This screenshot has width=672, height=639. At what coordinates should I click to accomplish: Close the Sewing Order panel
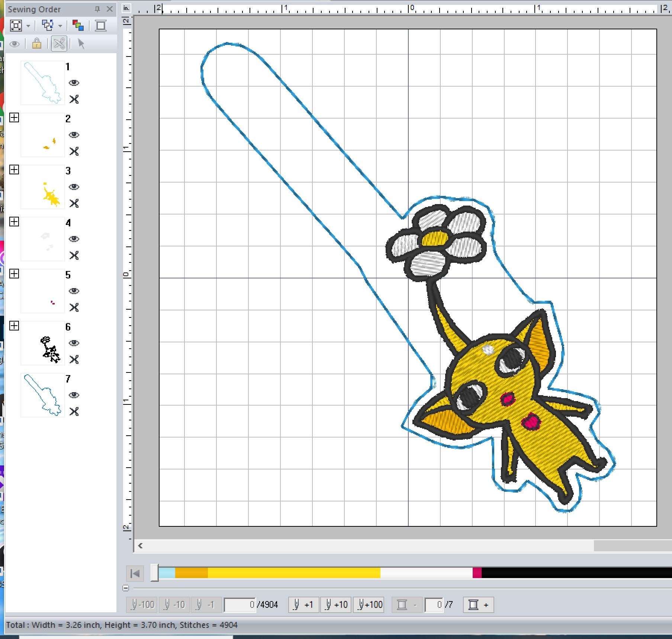pyautogui.click(x=109, y=9)
